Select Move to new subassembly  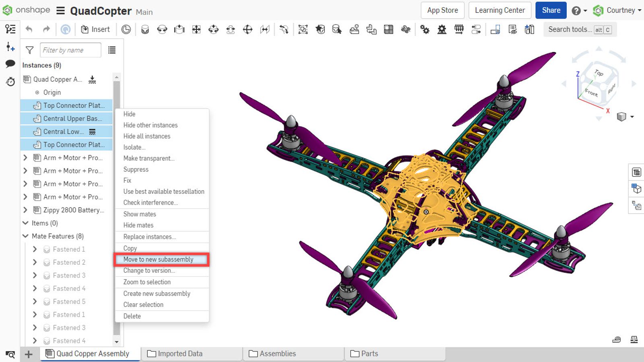click(x=158, y=259)
